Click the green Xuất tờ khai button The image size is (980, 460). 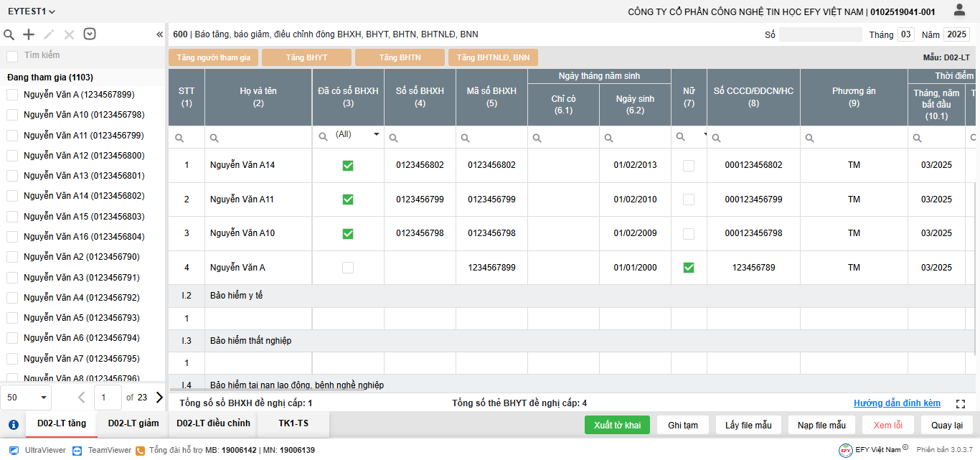point(617,425)
